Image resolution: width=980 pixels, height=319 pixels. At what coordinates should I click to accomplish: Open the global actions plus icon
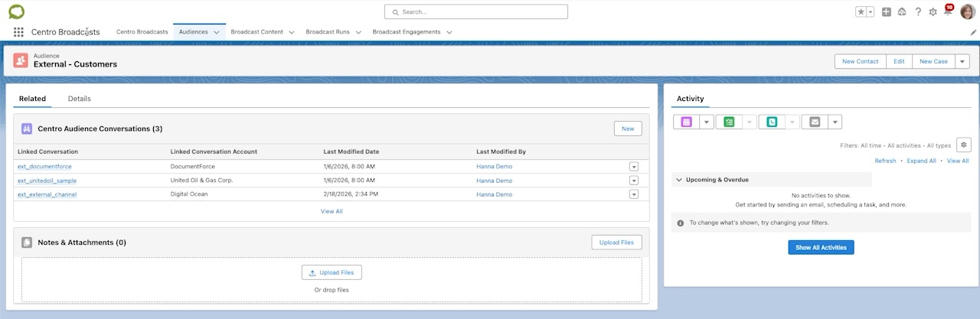[886, 11]
